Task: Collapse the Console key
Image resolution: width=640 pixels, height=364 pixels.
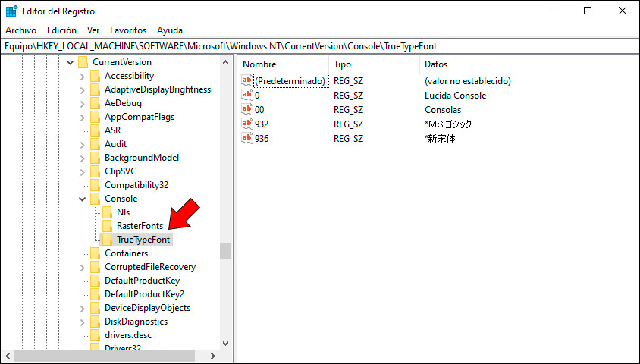Action: [82, 199]
